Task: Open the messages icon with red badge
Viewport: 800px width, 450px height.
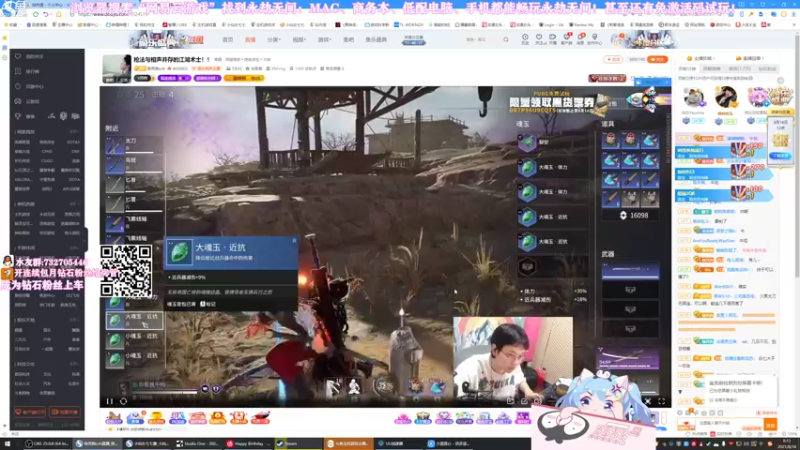Action: (x=581, y=39)
